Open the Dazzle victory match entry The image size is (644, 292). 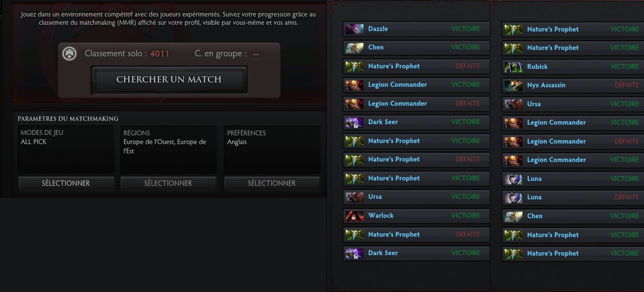416,29
